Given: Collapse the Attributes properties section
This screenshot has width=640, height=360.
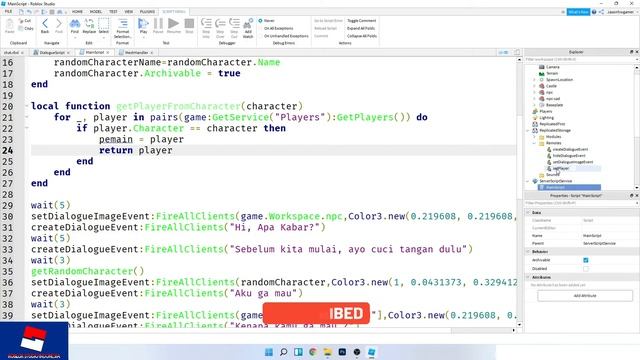Looking at the screenshot, I should [528, 277].
